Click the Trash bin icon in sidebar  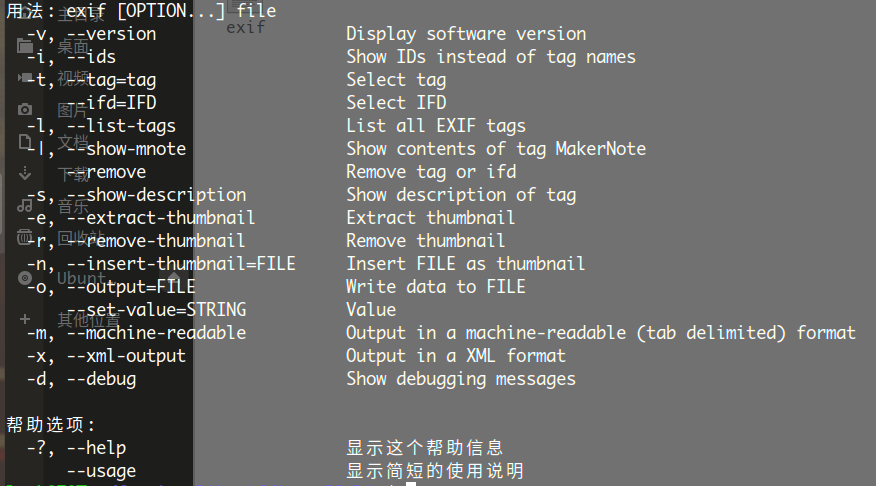coord(25,237)
